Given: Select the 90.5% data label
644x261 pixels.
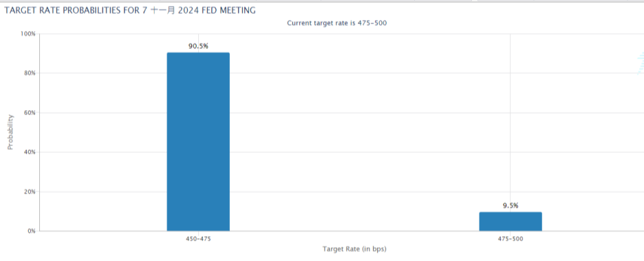Looking at the screenshot, I should (198, 46).
